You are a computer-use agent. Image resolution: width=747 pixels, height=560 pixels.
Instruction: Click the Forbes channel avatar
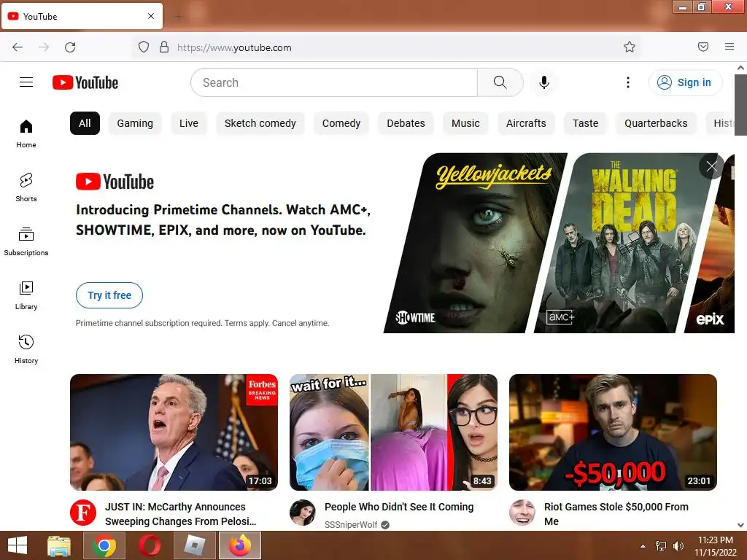coord(83,513)
